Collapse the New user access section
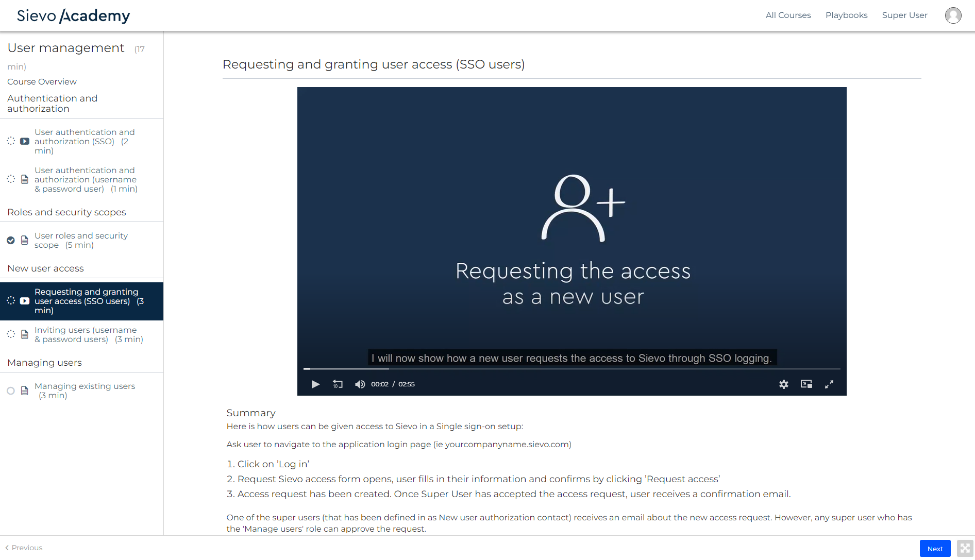 pos(45,268)
